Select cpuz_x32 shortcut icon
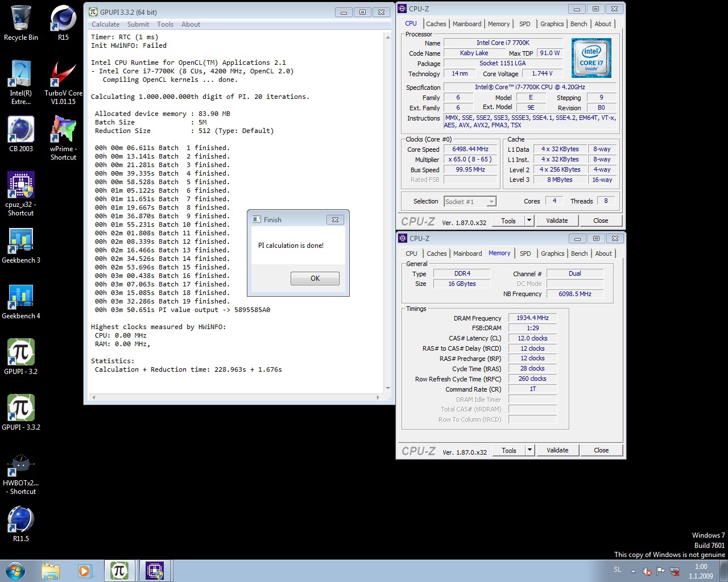The height and width of the screenshot is (582, 728). (21, 194)
